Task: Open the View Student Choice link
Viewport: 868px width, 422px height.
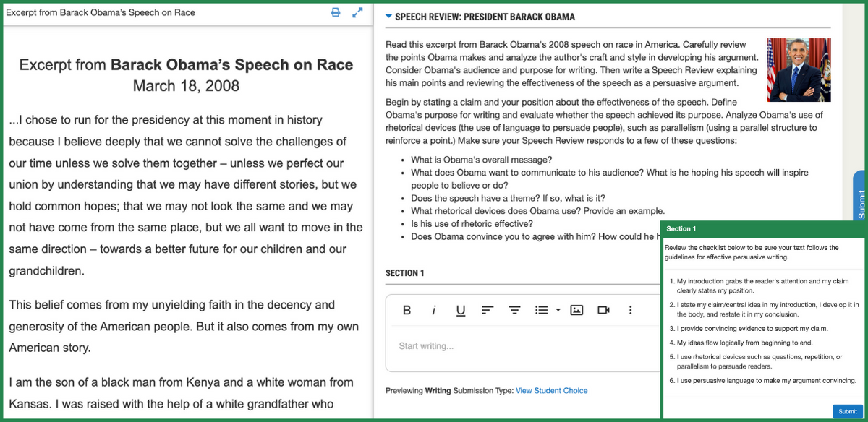Action: 551,391
